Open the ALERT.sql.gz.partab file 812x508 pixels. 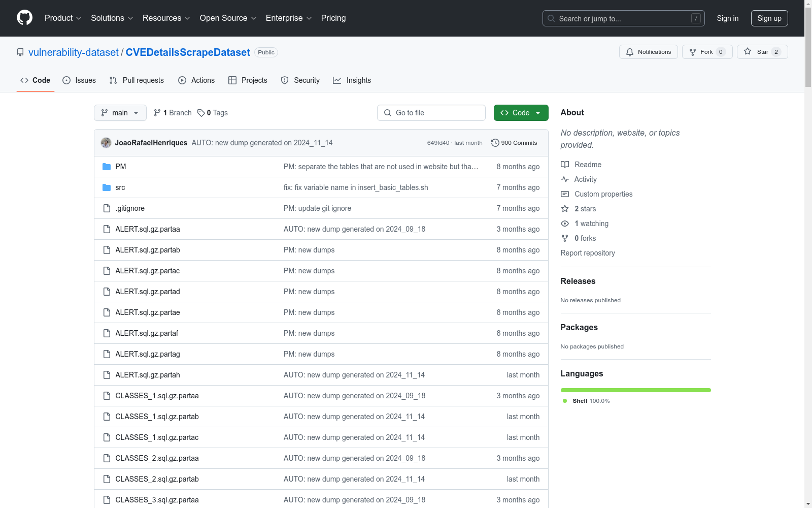[x=148, y=250]
